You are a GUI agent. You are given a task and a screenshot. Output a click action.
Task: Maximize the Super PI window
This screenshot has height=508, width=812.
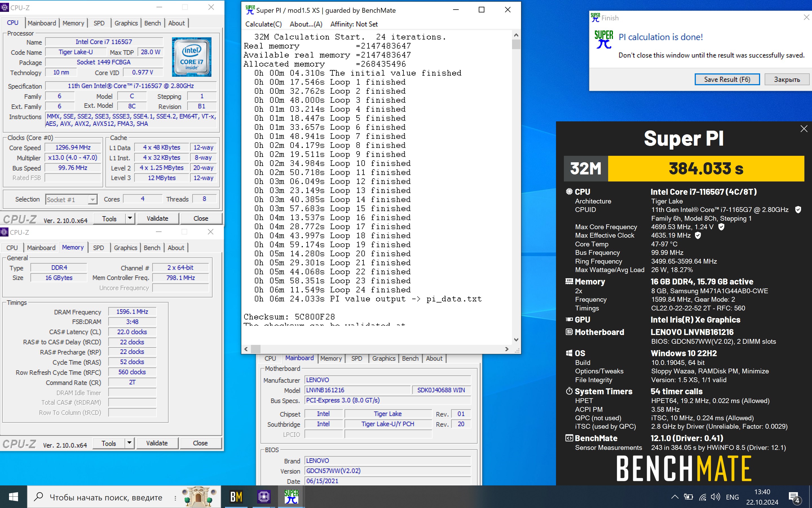pyautogui.click(x=482, y=10)
